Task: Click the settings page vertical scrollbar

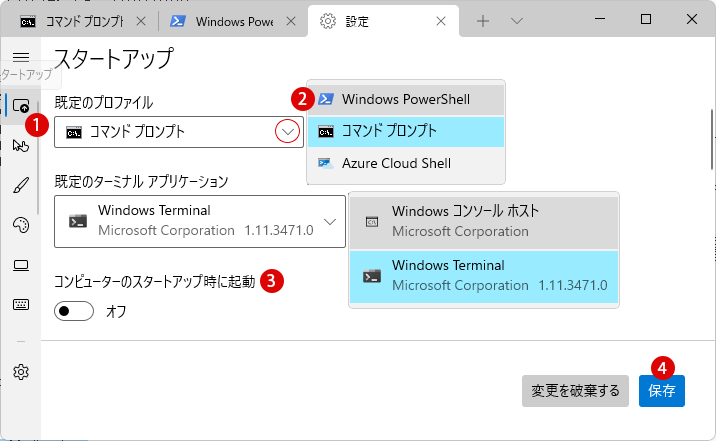Action: (x=712, y=139)
